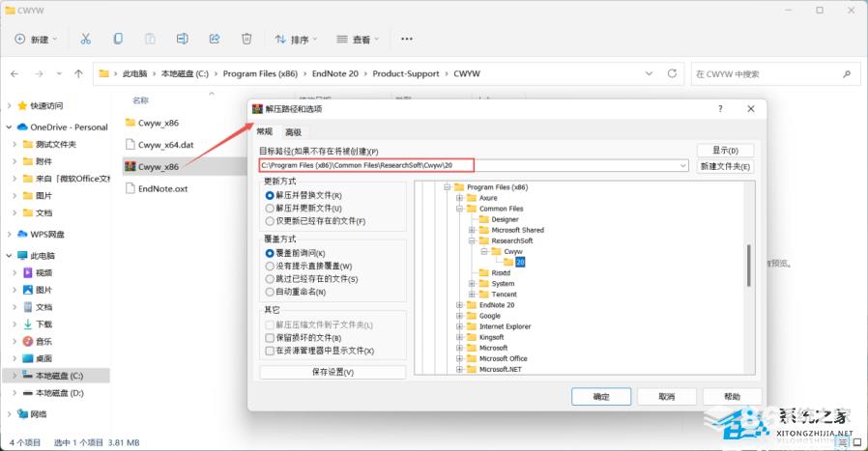Select 没有提示直接覆盖(W) option
Image resolution: width=868 pixels, height=451 pixels.
308,267
